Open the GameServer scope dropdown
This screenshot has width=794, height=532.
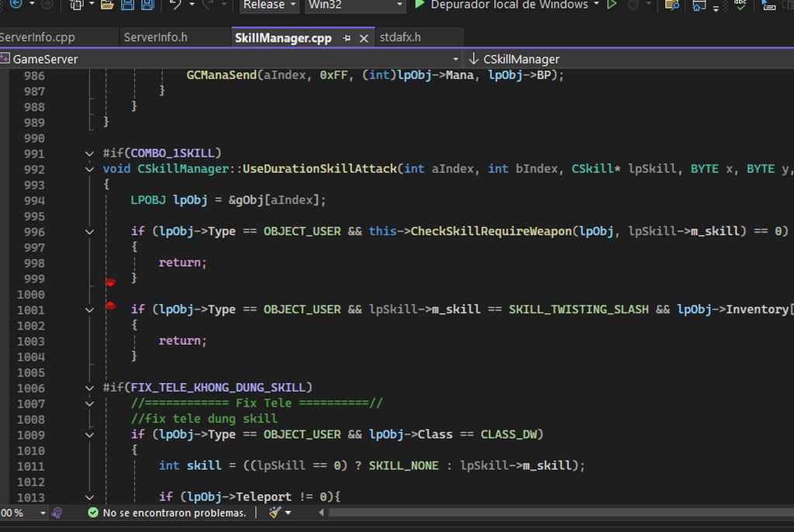coord(455,59)
